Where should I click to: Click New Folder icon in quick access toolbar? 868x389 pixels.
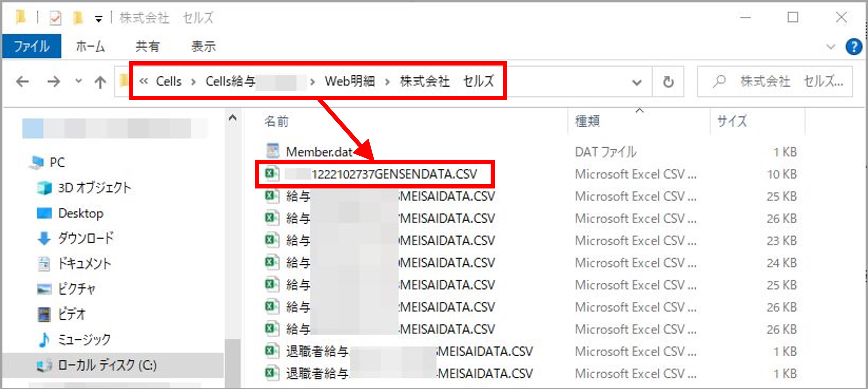click(78, 18)
